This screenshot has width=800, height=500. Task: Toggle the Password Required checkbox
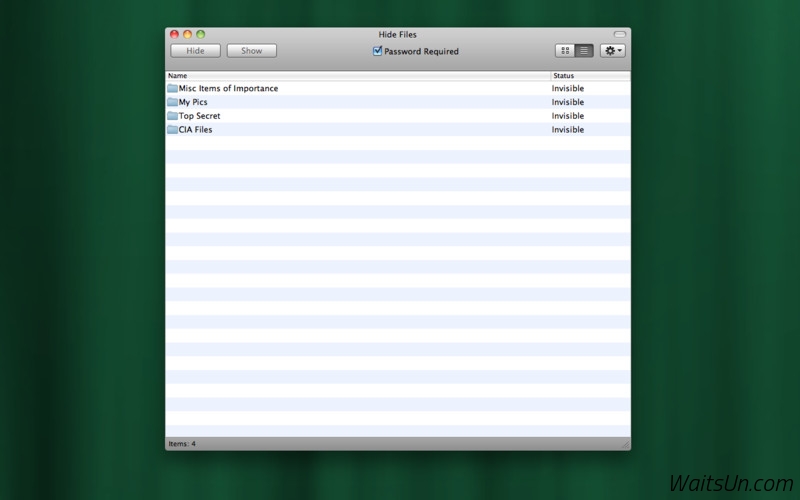tap(378, 51)
